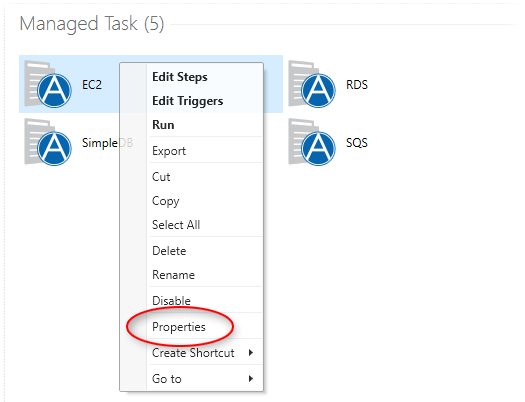
Task: Choose Select All menu entry
Action: coord(176,225)
